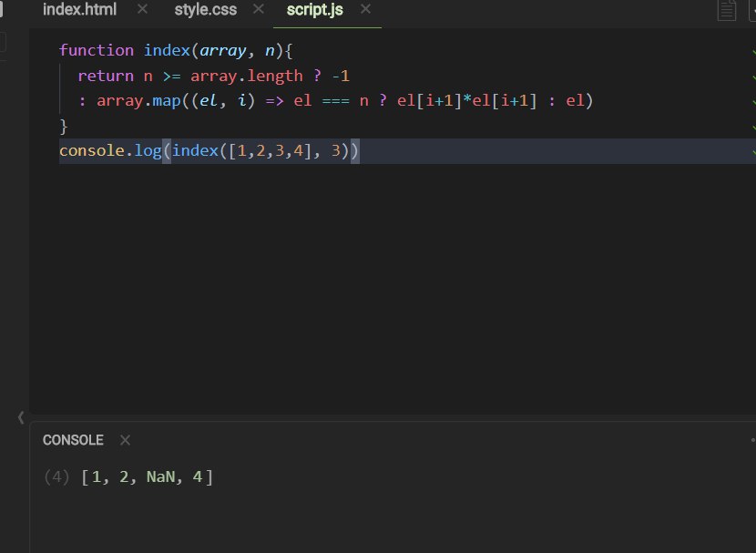The image size is (756, 553).
Task: Close the CONSOLE panel
Action: pos(125,440)
